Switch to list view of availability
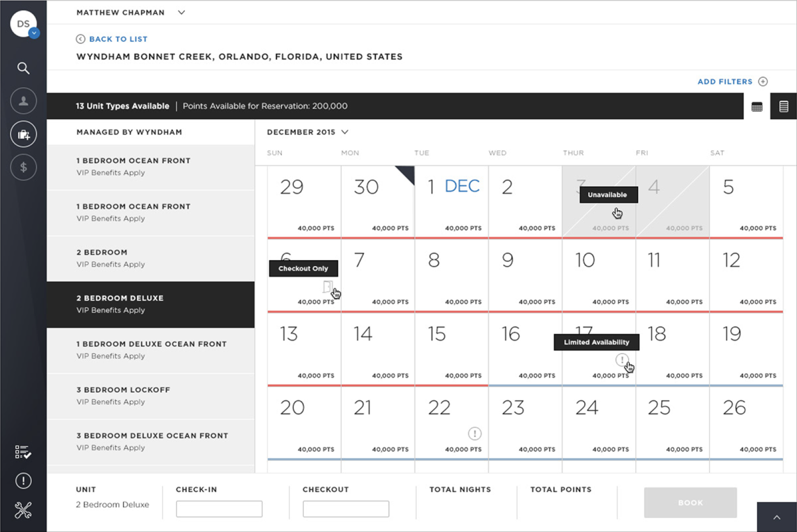797x532 pixels. point(784,106)
